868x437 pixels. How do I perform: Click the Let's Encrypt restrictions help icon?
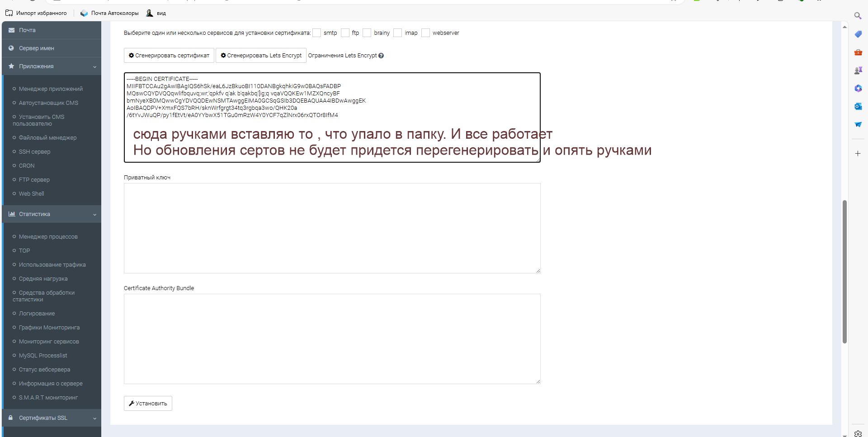pos(381,56)
